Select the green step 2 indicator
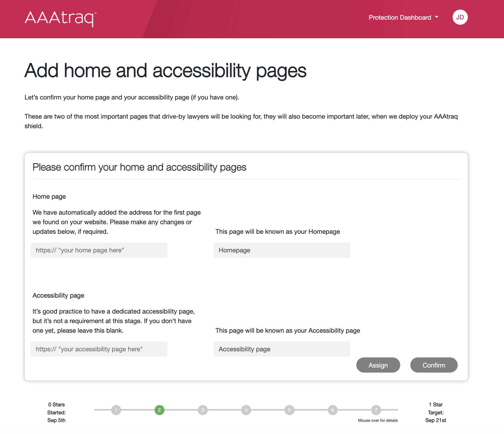The height and width of the screenshot is (434, 504). [x=160, y=410]
